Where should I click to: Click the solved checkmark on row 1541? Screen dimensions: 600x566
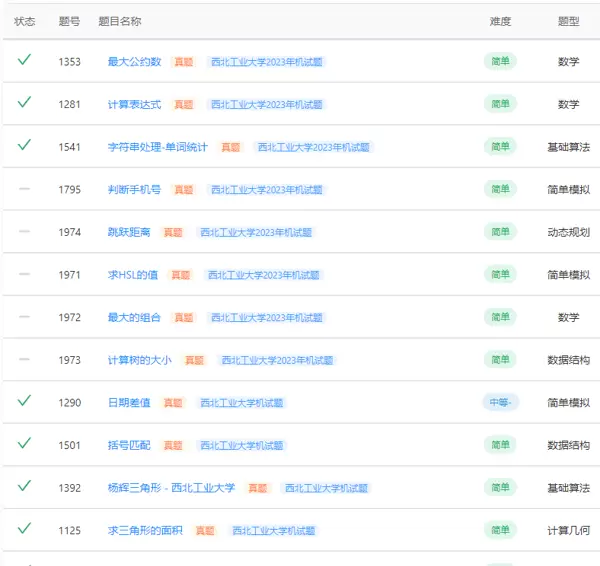point(24,145)
